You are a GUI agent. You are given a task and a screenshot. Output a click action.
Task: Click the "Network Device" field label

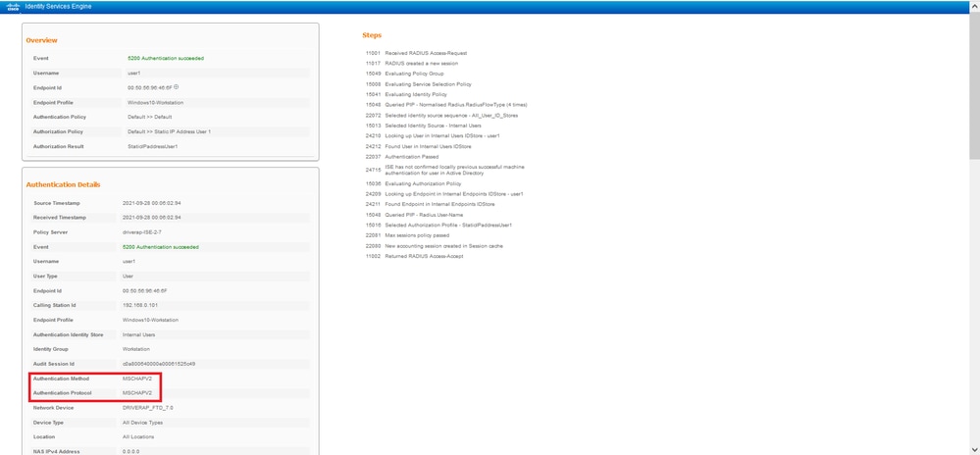53,408
